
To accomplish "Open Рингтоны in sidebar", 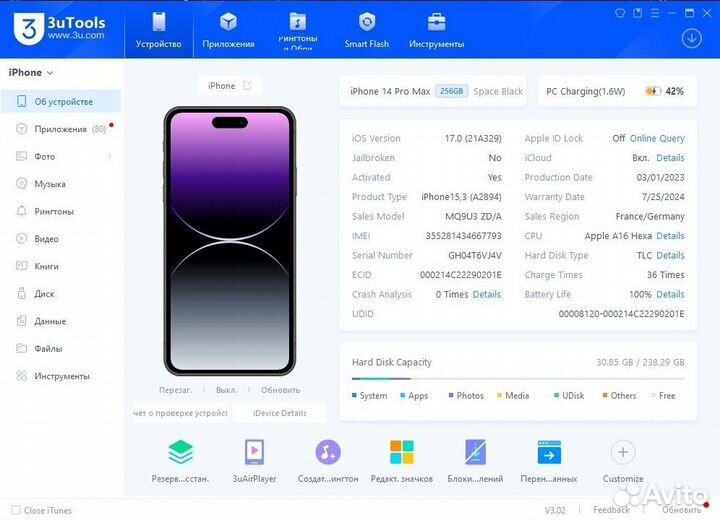I will [61, 211].
